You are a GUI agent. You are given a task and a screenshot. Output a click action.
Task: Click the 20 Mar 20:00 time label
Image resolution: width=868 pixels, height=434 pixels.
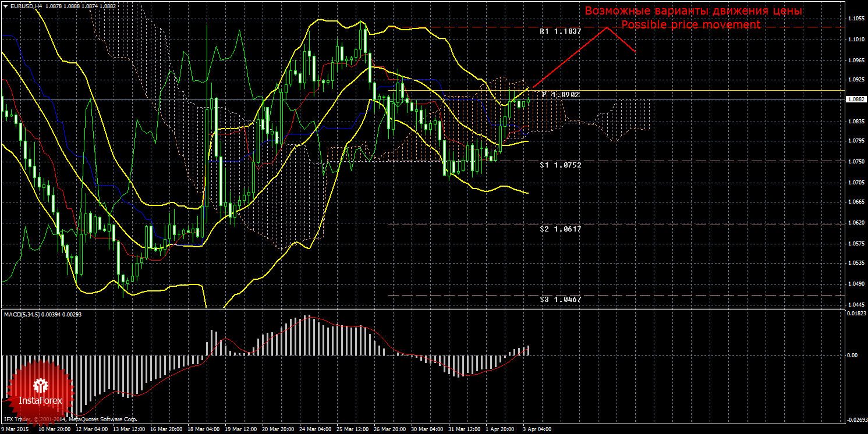tap(278, 429)
